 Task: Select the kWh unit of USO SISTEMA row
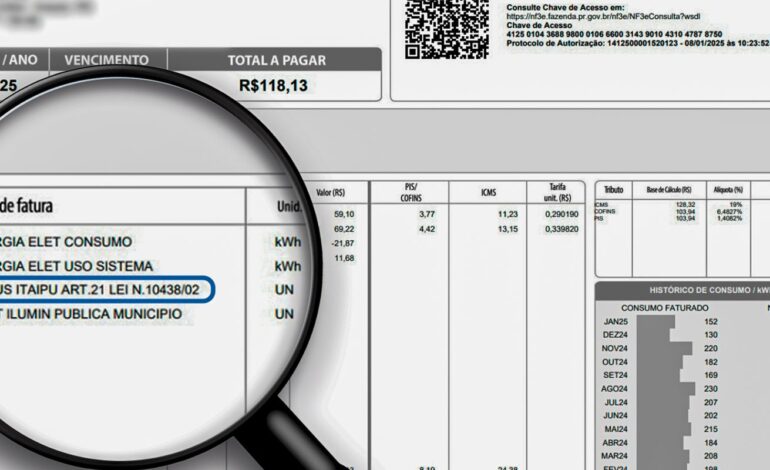pos(288,266)
